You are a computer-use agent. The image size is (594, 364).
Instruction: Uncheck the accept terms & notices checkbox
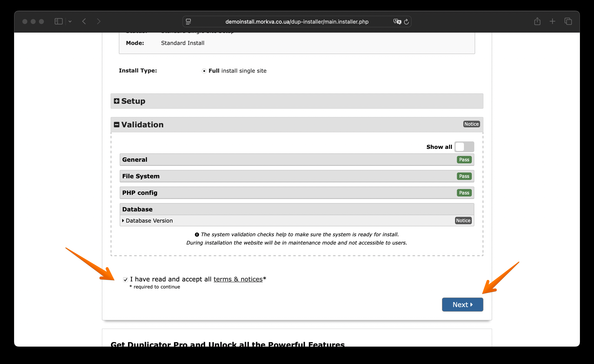[x=125, y=279]
